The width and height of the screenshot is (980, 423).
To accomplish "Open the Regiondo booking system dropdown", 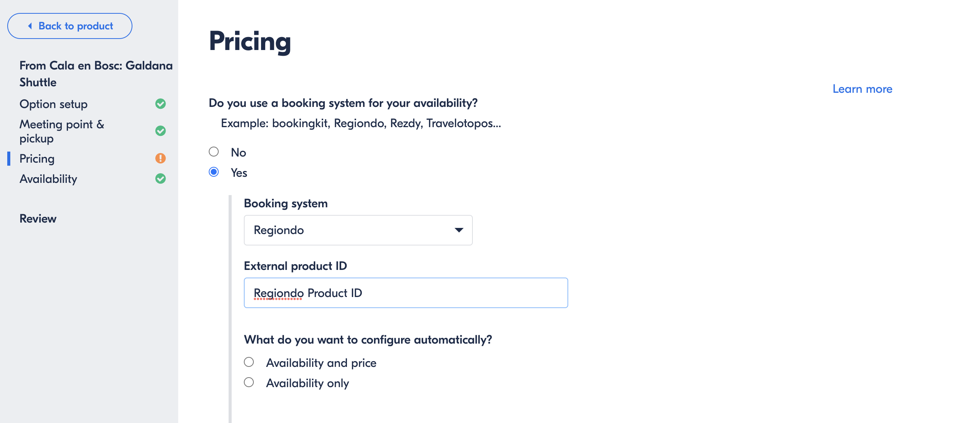I will [358, 230].
